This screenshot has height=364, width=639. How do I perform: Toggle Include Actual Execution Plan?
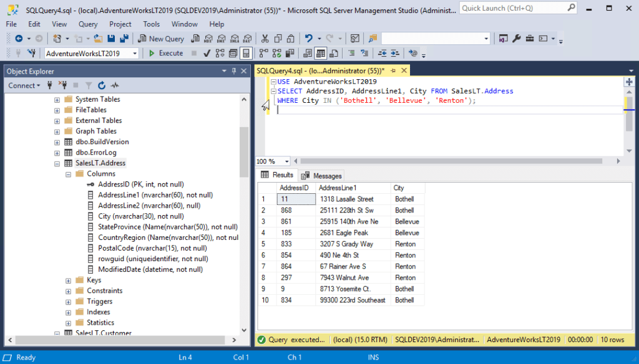tap(264, 54)
